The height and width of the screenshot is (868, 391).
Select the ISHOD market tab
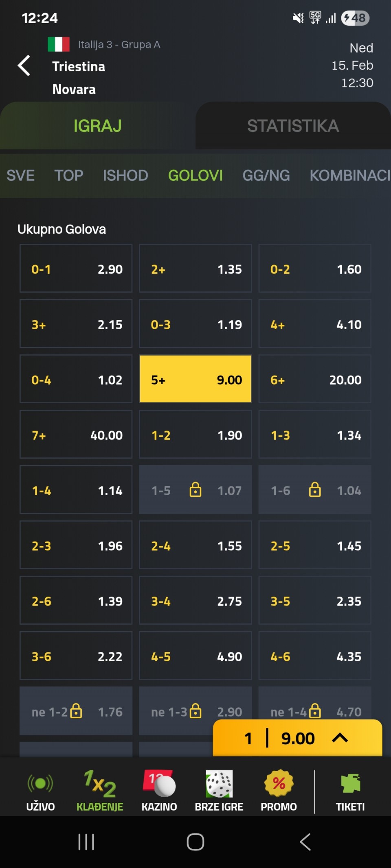point(125,175)
